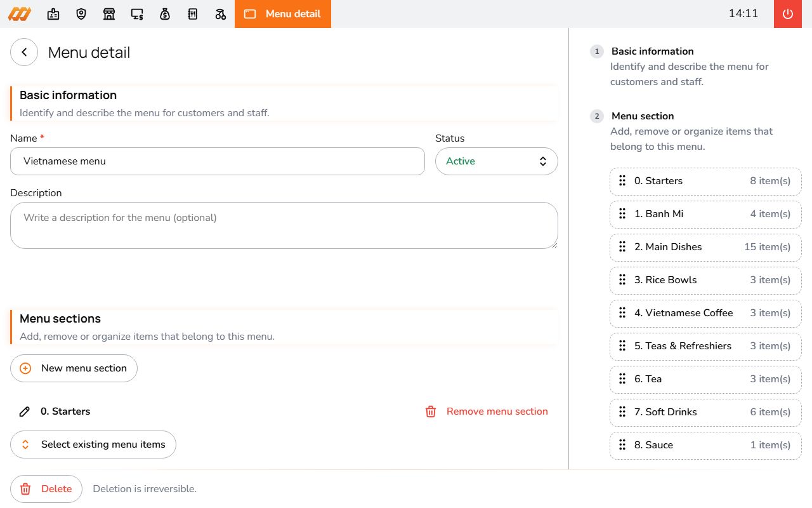Click drag handle of 7. Soft Drinks row

[x=622, y=412]
